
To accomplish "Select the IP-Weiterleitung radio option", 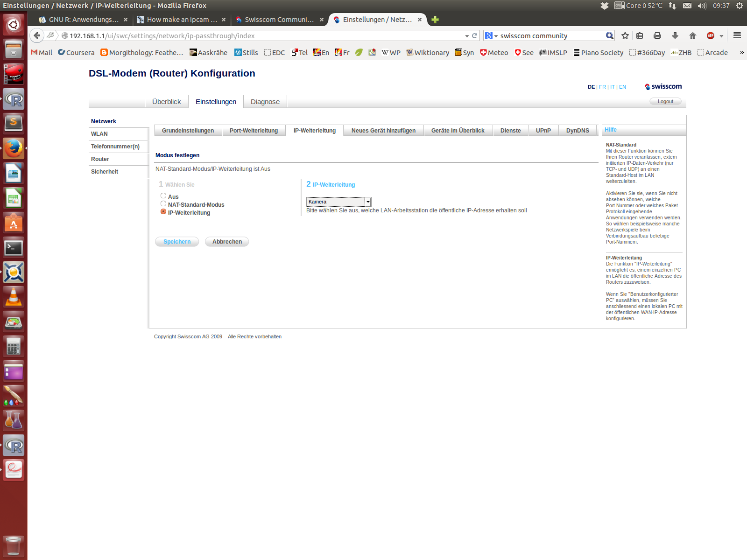I will (x=163, y=212).
